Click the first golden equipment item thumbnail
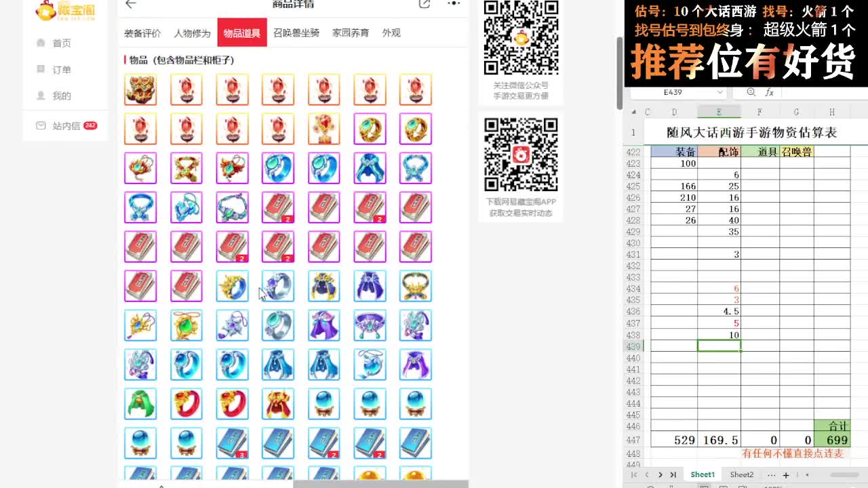 140,89
